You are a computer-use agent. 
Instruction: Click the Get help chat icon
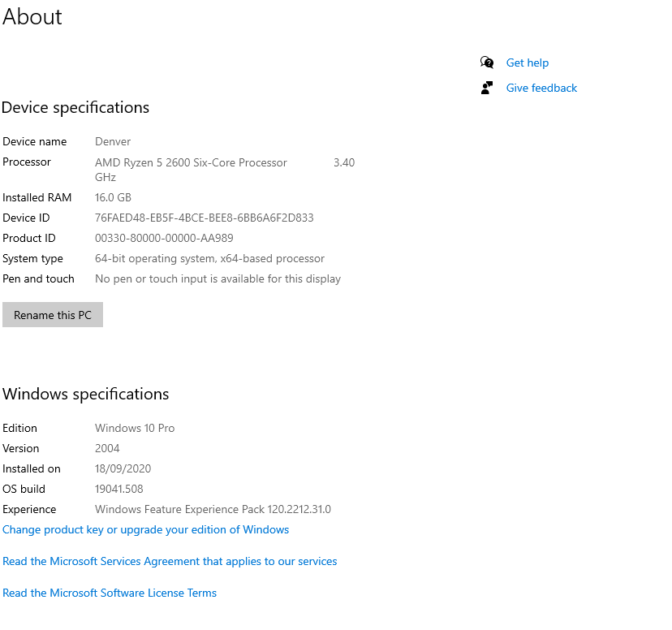486,63
